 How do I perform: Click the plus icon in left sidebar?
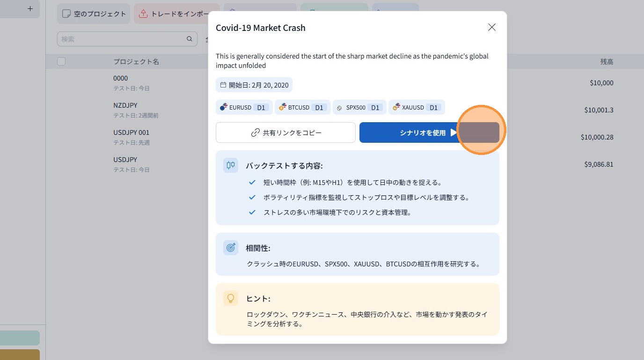pos(30,8)
